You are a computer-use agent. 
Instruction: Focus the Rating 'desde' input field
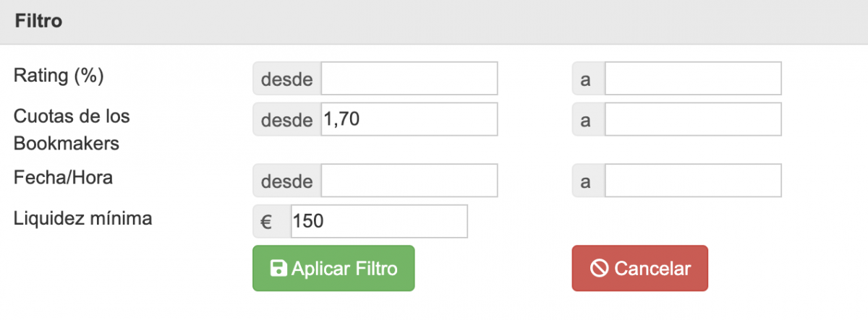coord(409,79)
